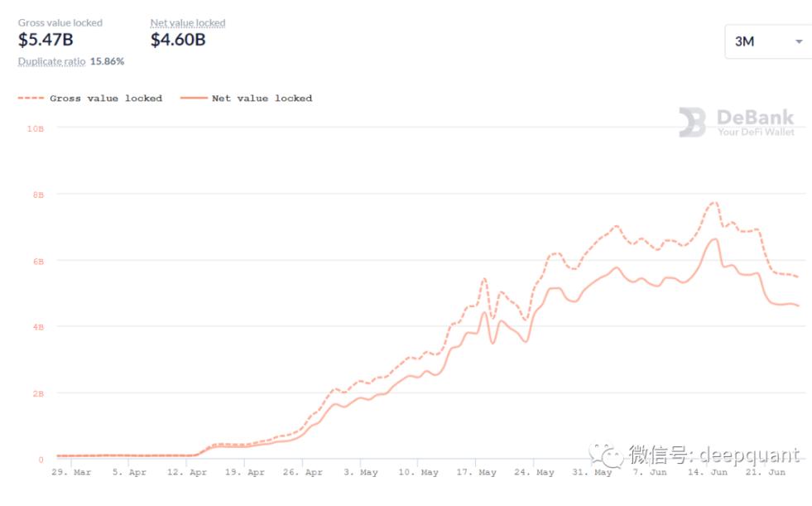This screenshot has width=812, height=506.
Task: Click the 14. Jun date axis label
Action: [x=708, y=473]
